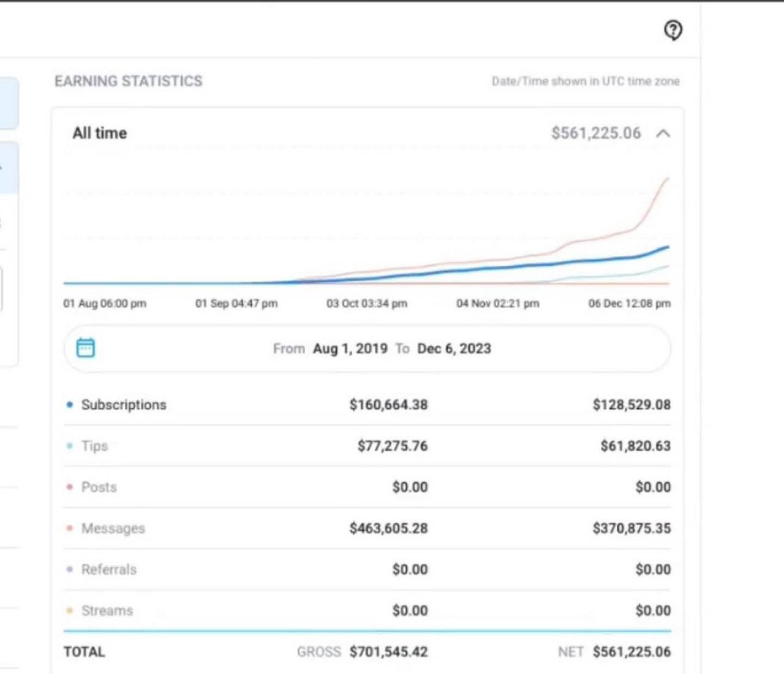Click the light blue Tips legend dot
784x674 pixels.
[70, 446]
